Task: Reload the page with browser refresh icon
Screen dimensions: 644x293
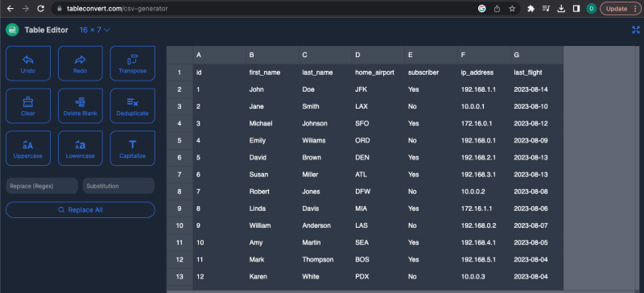Action: pos(40,9)
